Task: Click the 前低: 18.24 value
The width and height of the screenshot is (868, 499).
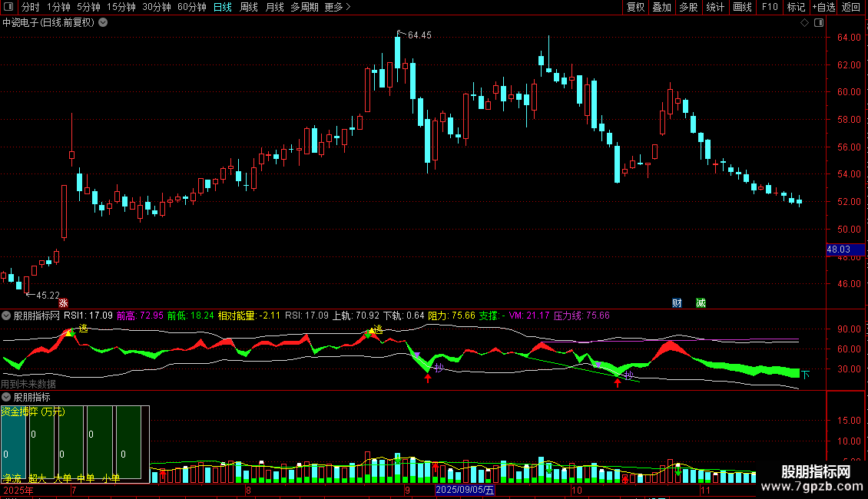Action: click(190, 316)
